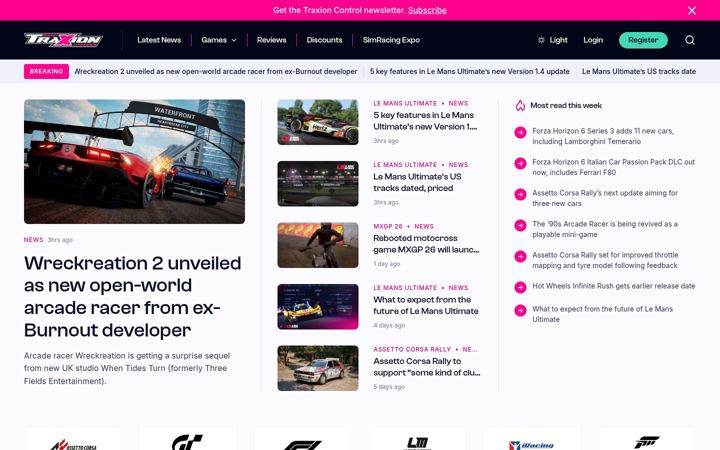Open article 'What to expect from the future' in middle list
This screenshot has width=720, height=450.
pos(426,305)
